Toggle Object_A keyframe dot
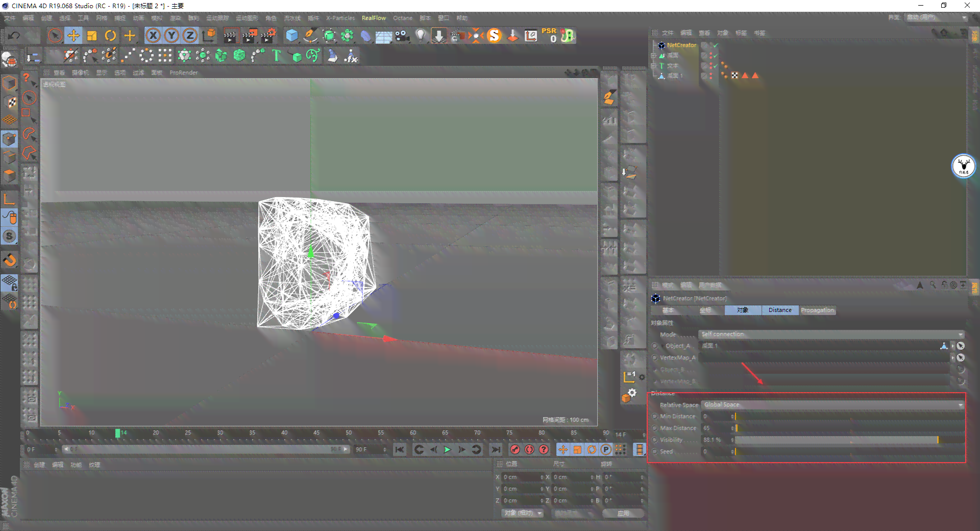The height and width of the screenshot is (531, 980). [x=655, y=346]
